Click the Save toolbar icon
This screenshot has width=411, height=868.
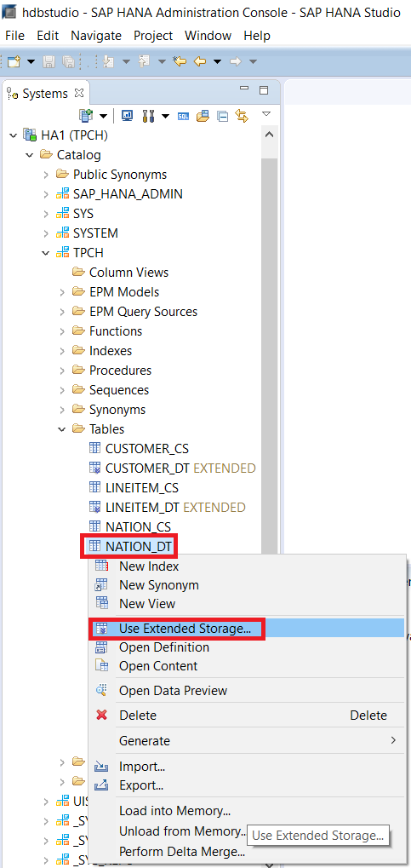[49, 61]
